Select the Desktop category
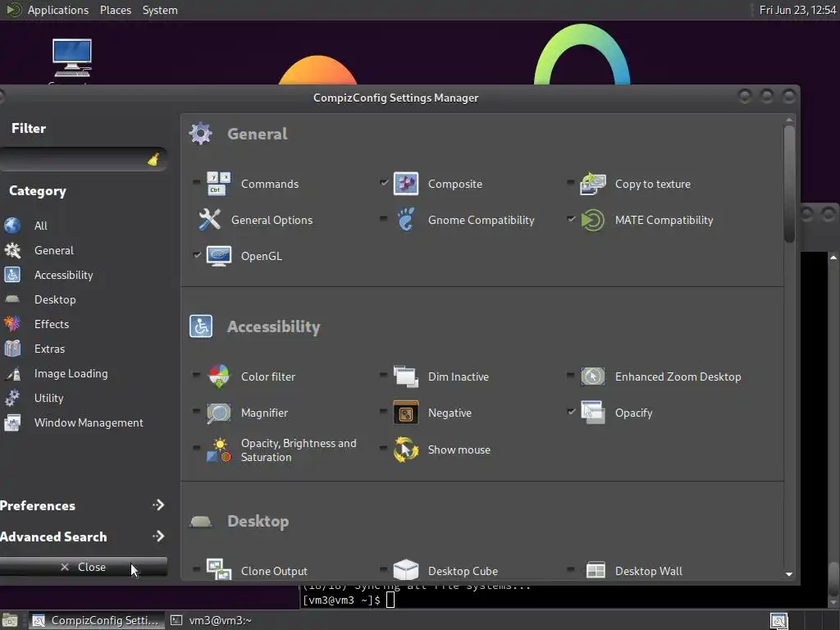The width and height of the screenshot is (840, 630). coord(55,299)
